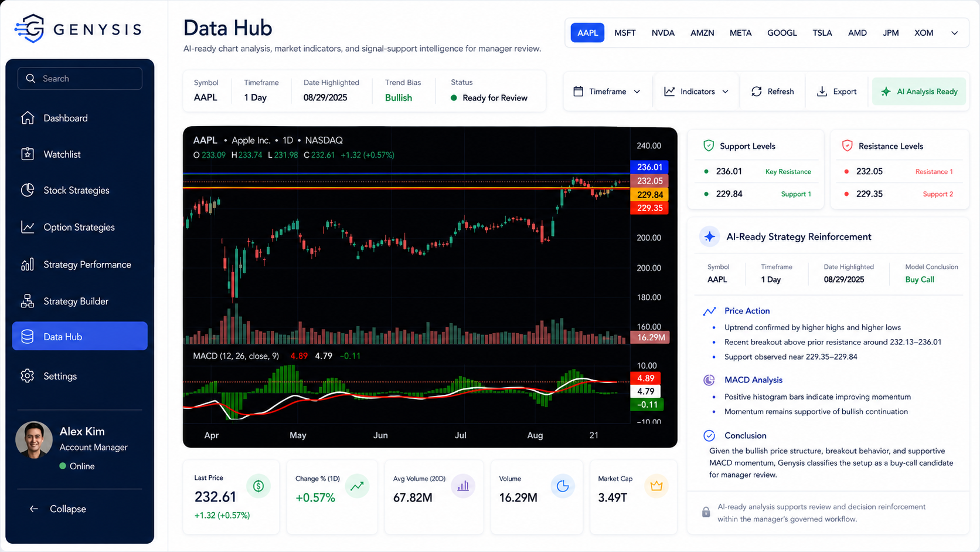Click the Refresh button label
Viewport: 980px width, 552px height.
pos(781,92)
